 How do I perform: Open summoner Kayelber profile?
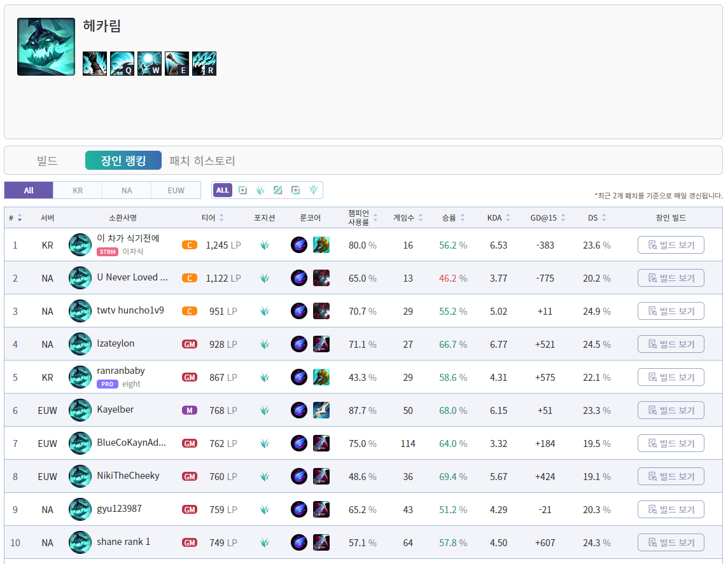tap(115, 409)
